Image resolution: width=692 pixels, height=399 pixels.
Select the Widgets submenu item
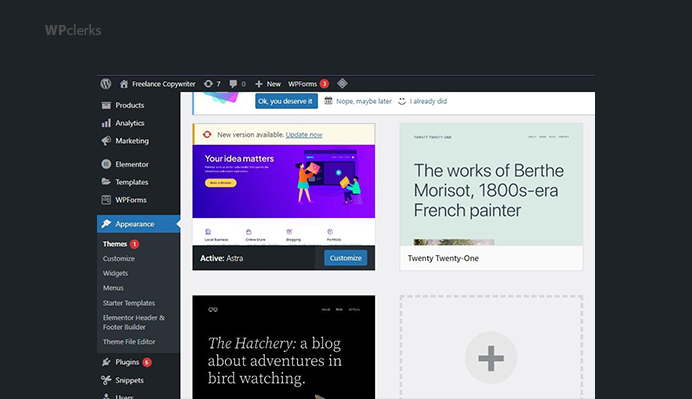click(x=115, y=273)
